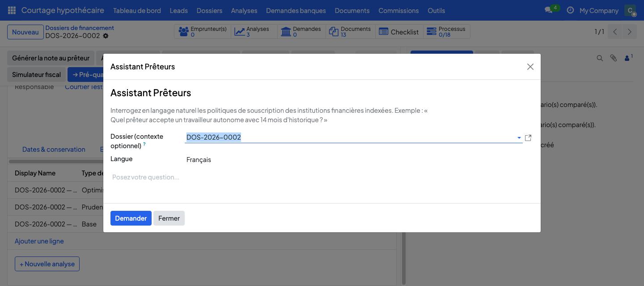Screen dimensions: 644x286
Task: Open the Demandes bank smart button
Action: pos(301,32)
